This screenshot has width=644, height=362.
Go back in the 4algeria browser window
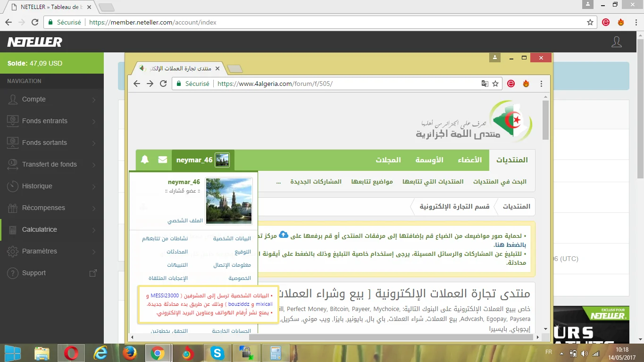(x=137, y=84)
